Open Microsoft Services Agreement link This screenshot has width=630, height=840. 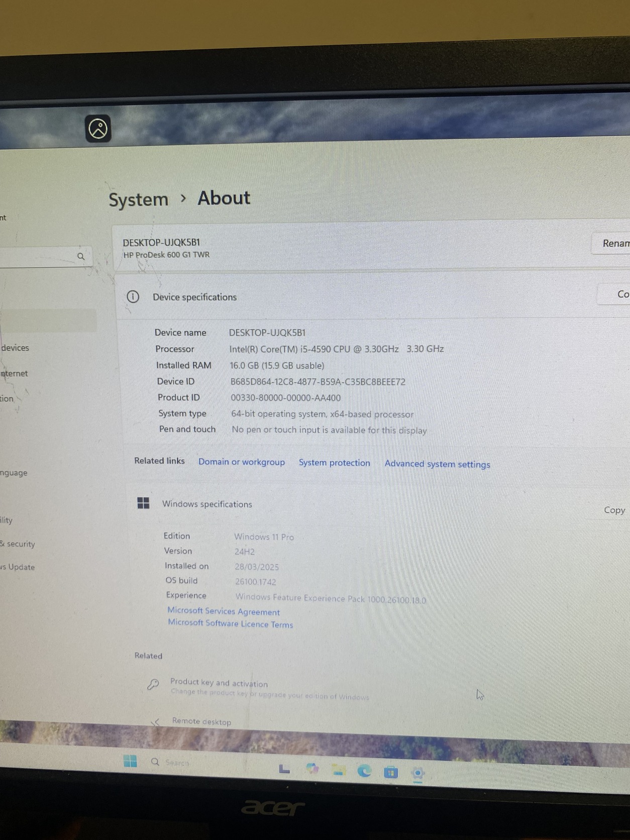(x=224, y=611)
